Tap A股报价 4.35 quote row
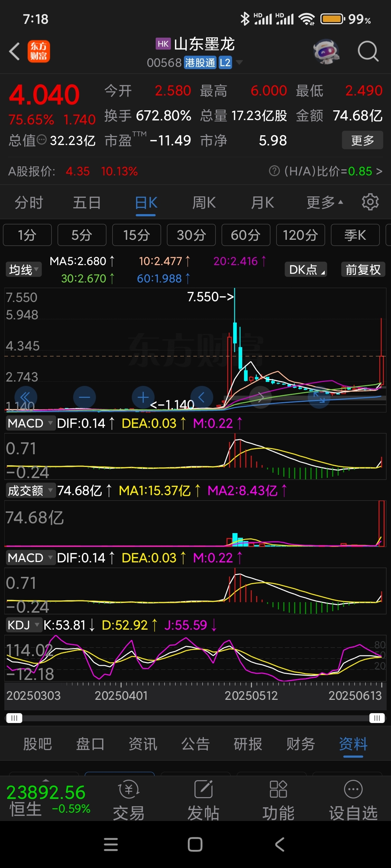Screen dimensions: 391x868 click(x=73, y=171)
